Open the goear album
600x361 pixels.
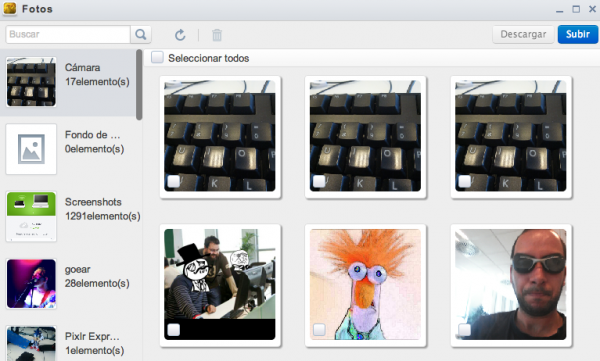click(68, 284)
